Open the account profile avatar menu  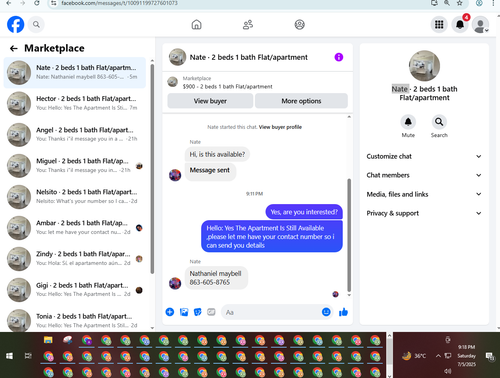[481, 24]
